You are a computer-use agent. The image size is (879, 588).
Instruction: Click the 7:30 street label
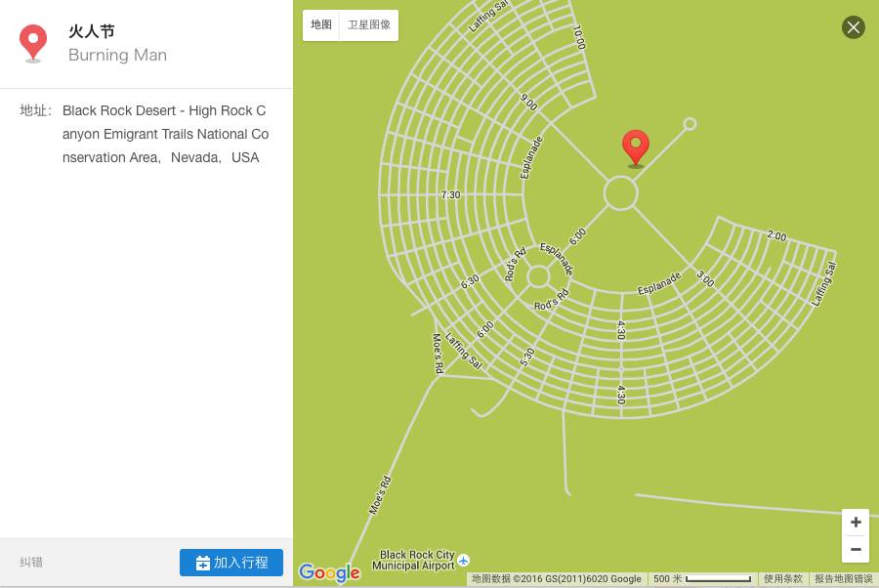point(450,195)
